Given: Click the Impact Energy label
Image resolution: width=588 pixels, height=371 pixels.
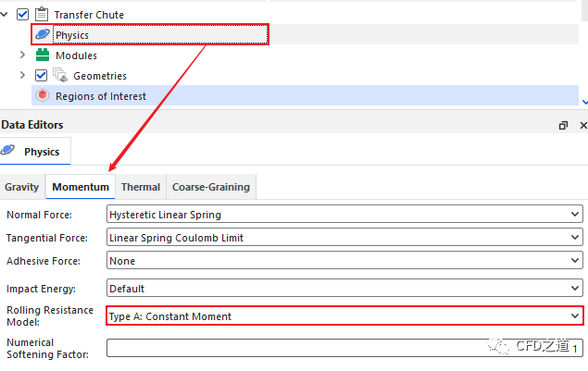Looking at the screenshot, I should pos(41,289).
